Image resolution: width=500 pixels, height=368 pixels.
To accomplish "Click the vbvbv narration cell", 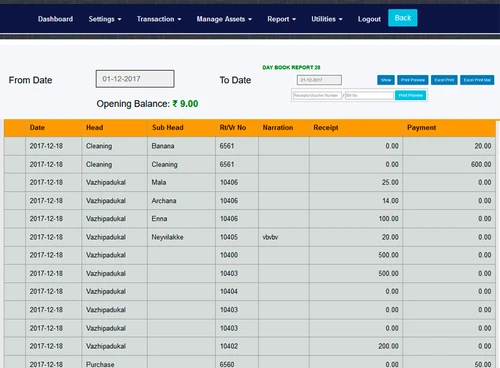I will point(284,237).
